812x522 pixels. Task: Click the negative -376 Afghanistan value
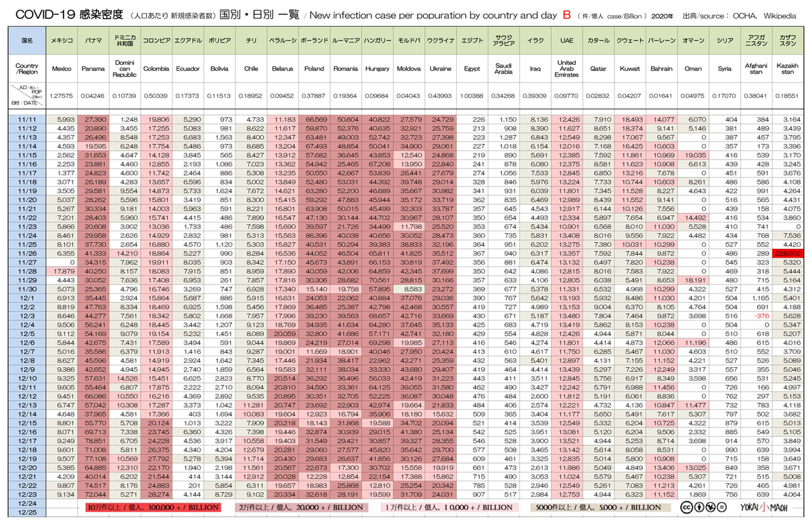(x=763, y=315)
